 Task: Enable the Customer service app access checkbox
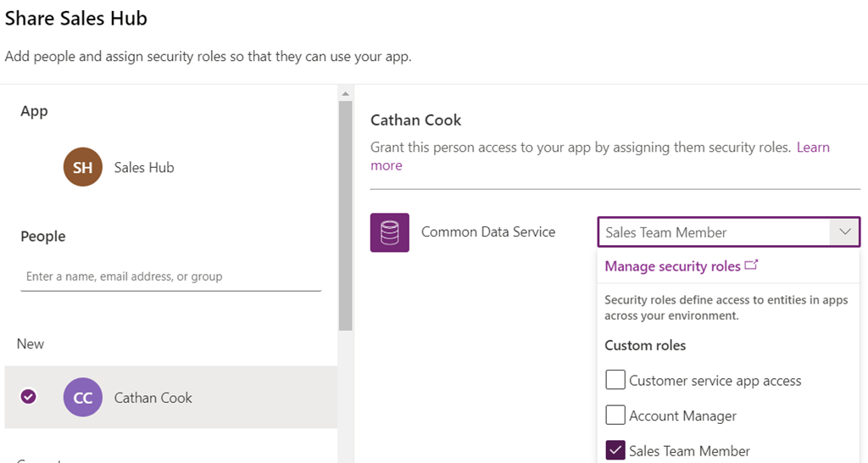click(x=615, y=380)
